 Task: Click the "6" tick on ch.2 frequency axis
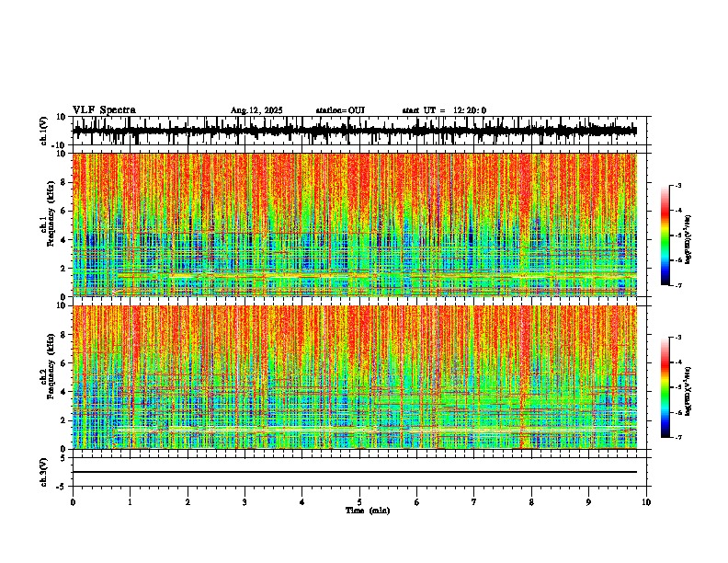point(64,362)
